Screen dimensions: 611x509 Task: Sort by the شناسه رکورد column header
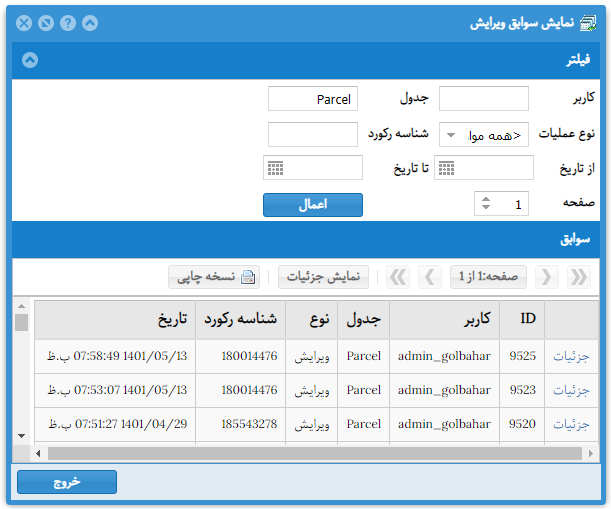coord(240,319)
